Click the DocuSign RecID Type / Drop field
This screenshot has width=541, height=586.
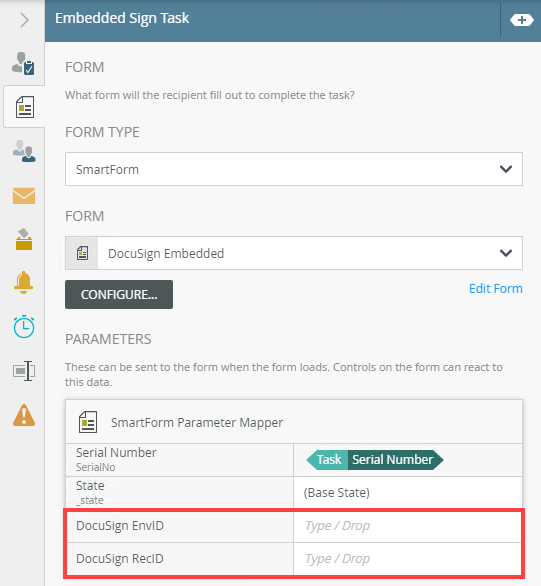click(407, 559)
